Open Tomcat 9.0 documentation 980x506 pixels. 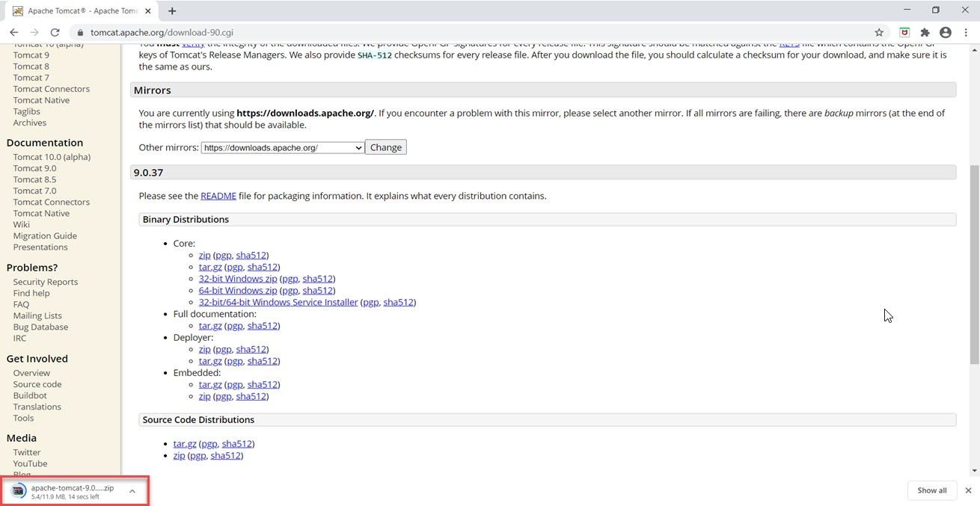34,168
